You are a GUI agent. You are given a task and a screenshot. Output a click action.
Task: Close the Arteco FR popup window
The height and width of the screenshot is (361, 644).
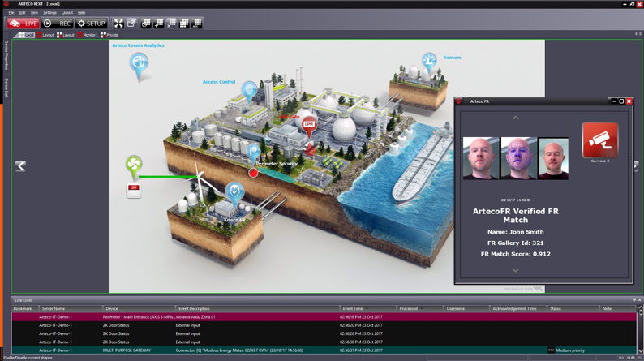pyautogui.click(x=629, y=101)
